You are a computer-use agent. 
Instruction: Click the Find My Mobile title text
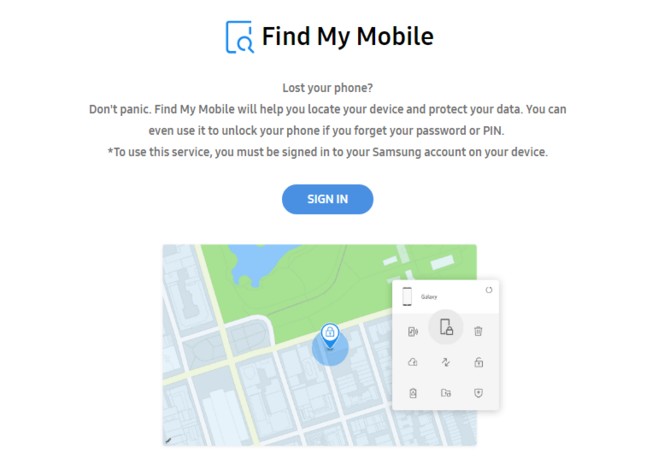tap(348, 37)
